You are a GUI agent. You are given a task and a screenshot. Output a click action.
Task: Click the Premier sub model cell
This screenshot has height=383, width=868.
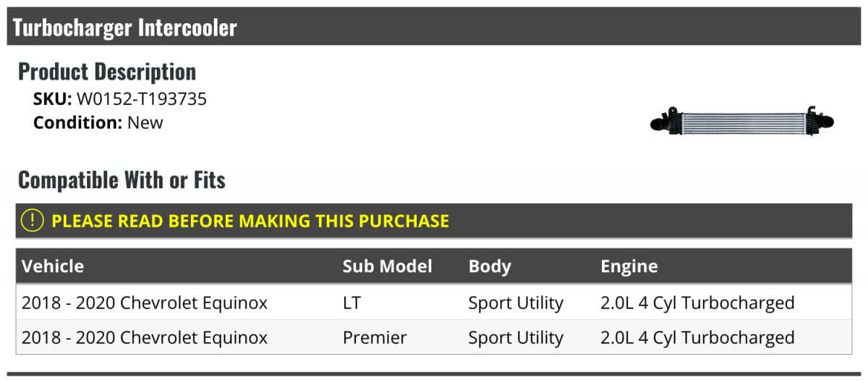coord(375,337)
